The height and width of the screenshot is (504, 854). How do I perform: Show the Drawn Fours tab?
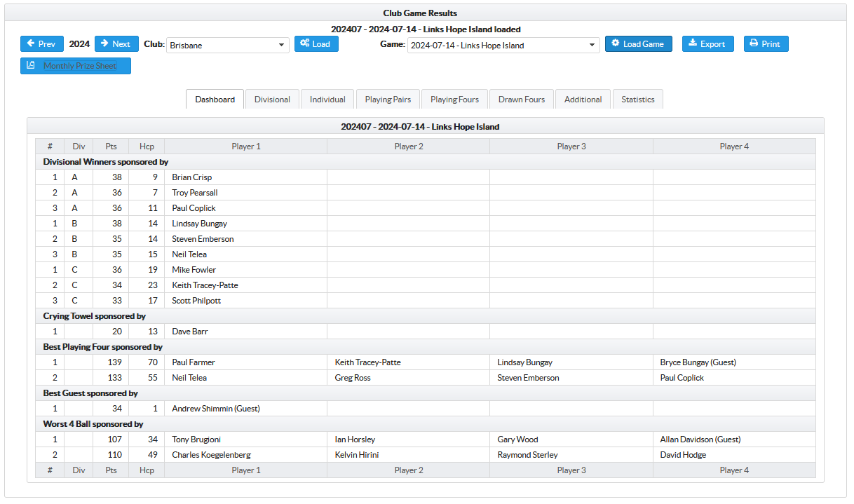click(521, 100)
